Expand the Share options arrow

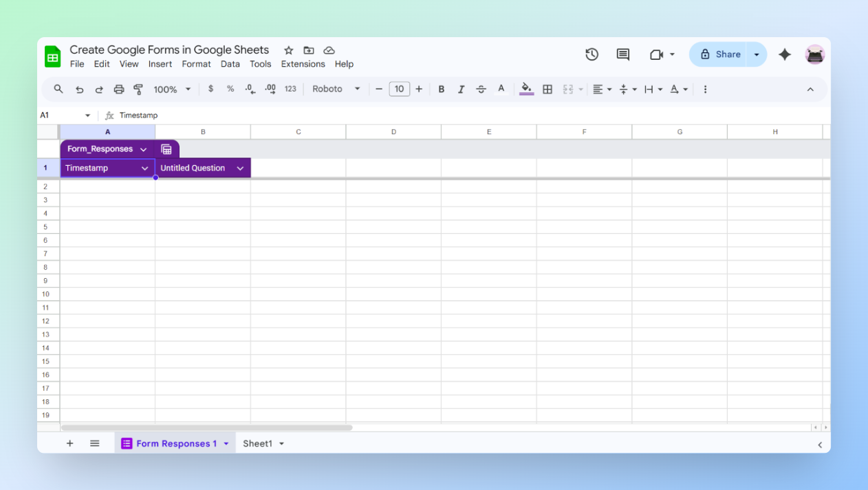(757, 54)
